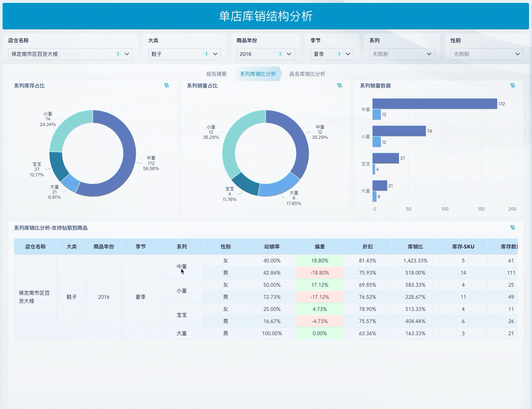Expand the 大类 category dropdown showing 鞋子
Screen dimensions: 532x409
click(x=215, y=54)
